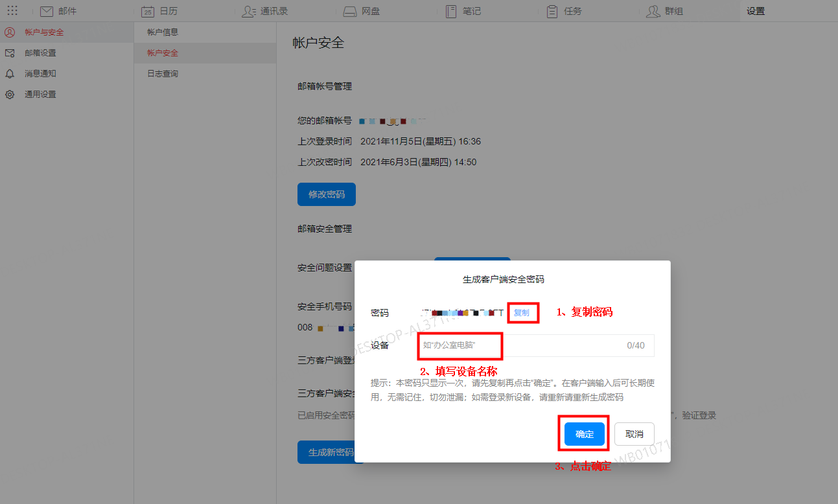Click the contacts icon in top bar

pos(249,11)
